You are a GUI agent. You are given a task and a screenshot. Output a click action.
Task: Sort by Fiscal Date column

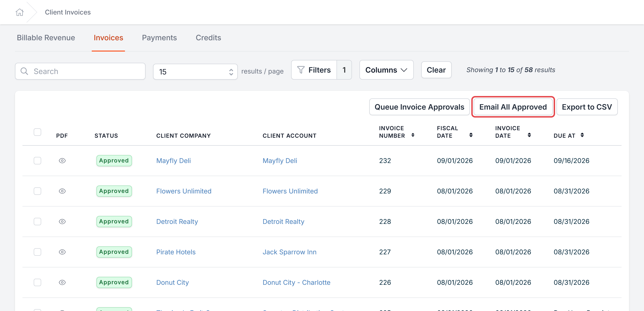tap(471, 135)
